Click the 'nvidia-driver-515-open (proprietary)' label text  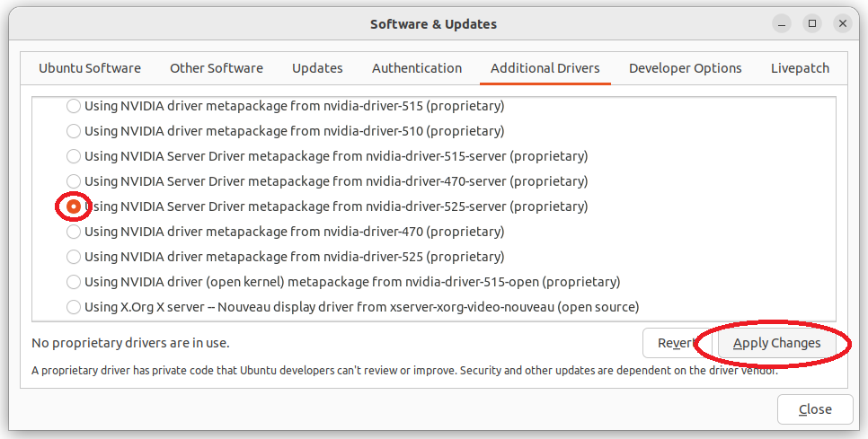(x=512, y=282)
